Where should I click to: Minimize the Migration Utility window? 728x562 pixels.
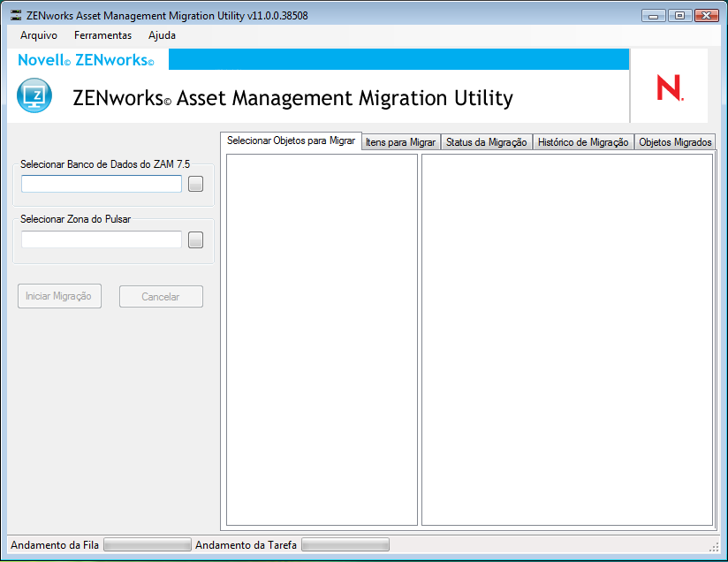click(653, 16)
